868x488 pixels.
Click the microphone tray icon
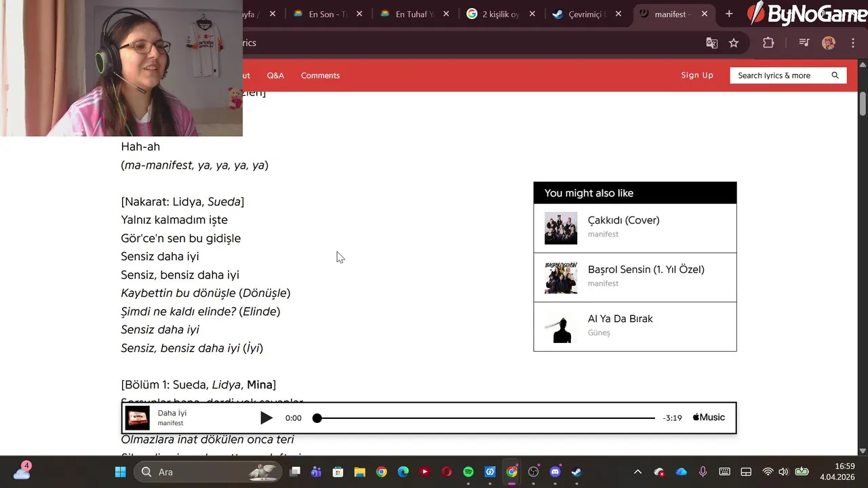(x=703, y=472)
